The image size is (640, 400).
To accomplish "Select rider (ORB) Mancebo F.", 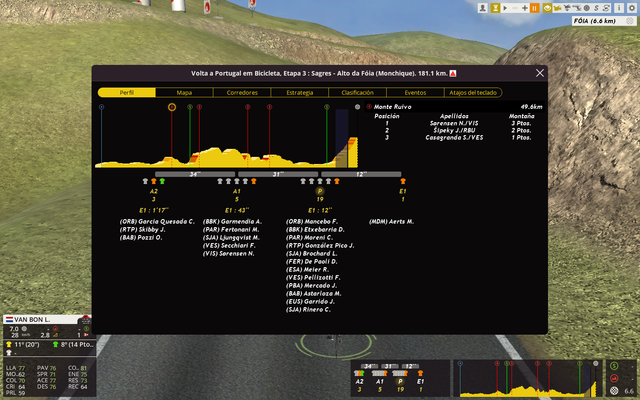I will click(x=312, y=222).
